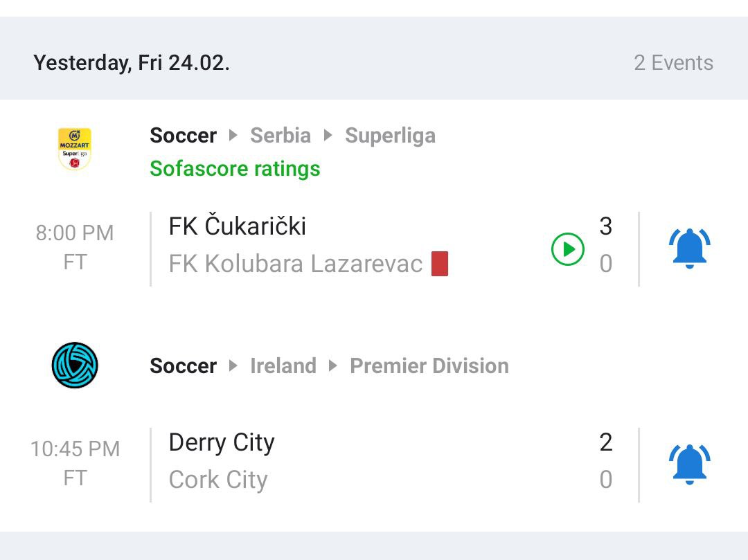Open Ireland Premier Division league logo
The width and height of the screenshot is (748, 560).
click(x=75, y=365)
